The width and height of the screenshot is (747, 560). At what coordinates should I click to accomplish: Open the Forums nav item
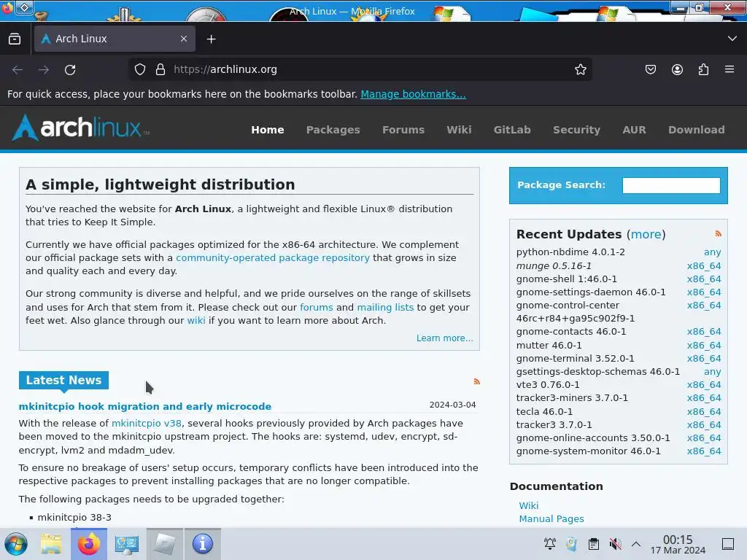(403, 130)
